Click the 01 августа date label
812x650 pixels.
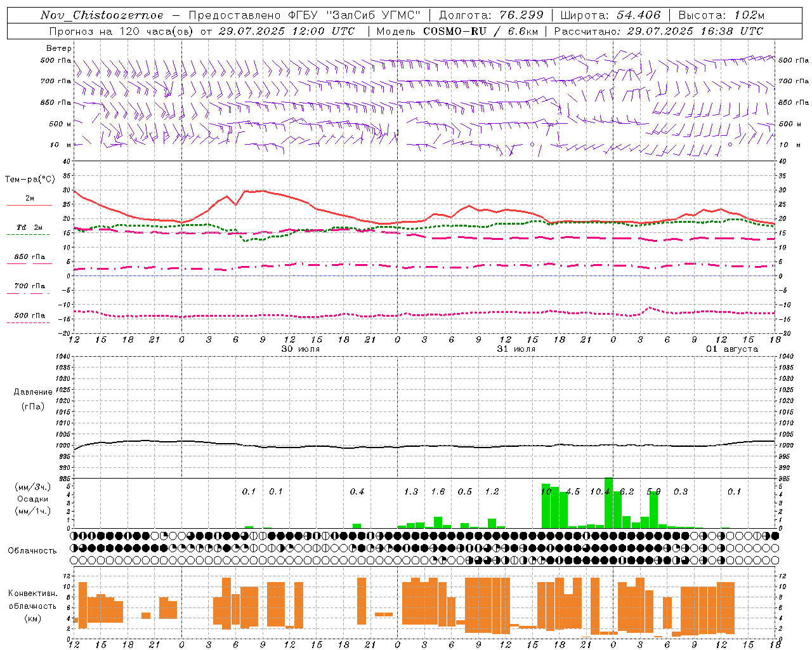point(732,349)
